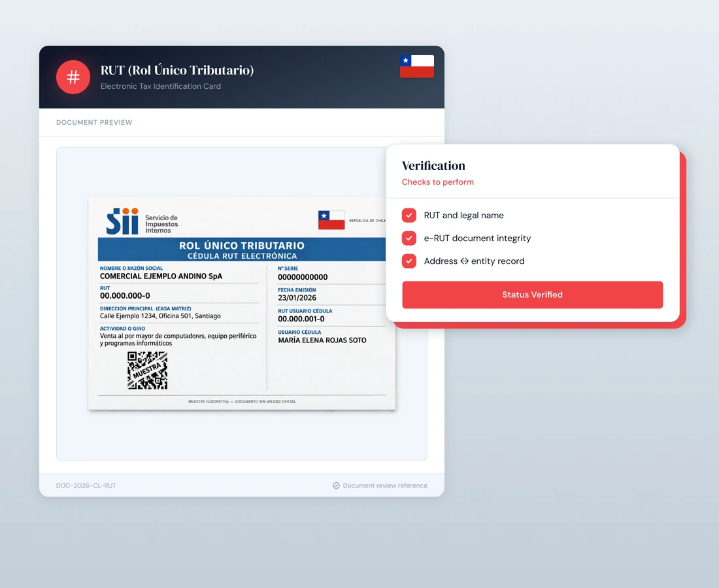719x588 pixels.
Task: Click the check-circle icon beside Document review reference
Action: (336, 485)
